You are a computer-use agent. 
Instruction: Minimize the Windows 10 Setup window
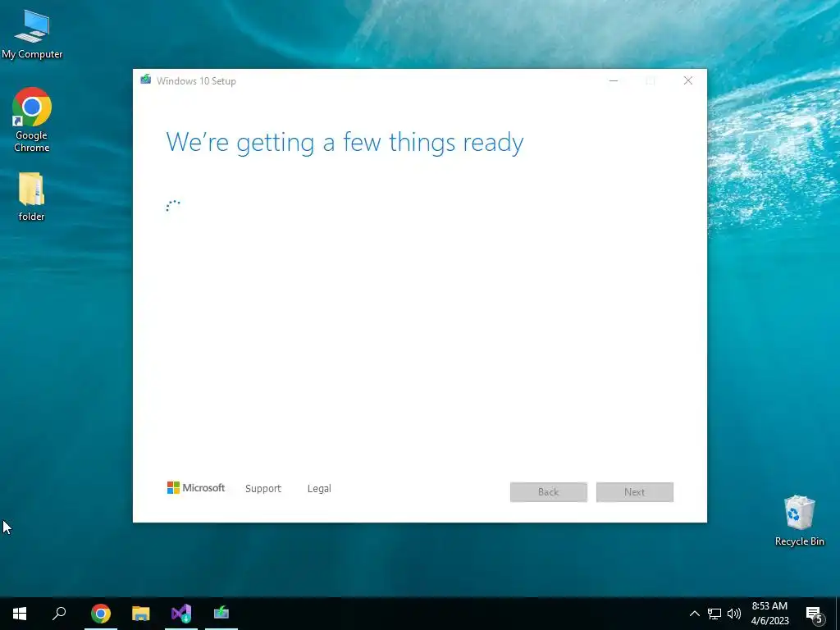point(614,81)
